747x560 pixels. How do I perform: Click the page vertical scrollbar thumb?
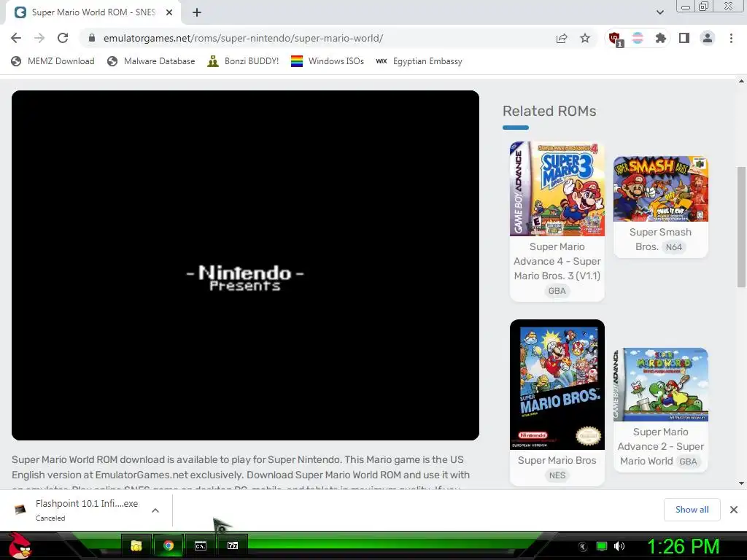(x=741, y=227)
